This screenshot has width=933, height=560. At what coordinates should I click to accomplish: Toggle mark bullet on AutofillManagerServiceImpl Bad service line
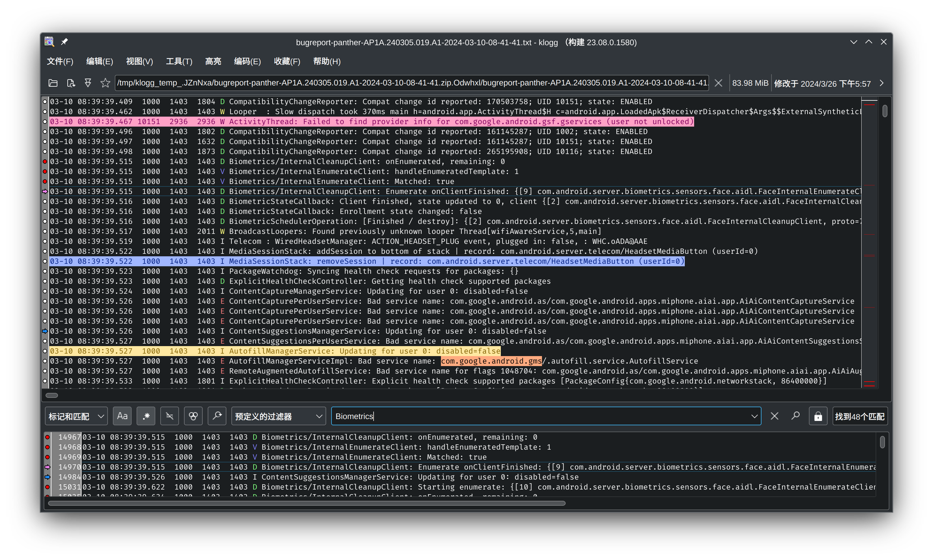pyautogui.click(x=45, y=361)
